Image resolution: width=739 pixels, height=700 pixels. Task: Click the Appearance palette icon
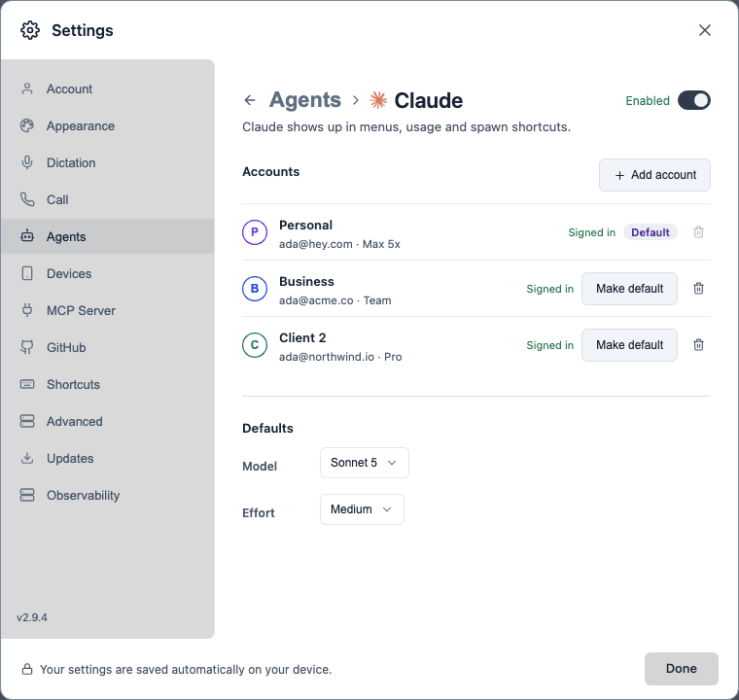(27, 125)
